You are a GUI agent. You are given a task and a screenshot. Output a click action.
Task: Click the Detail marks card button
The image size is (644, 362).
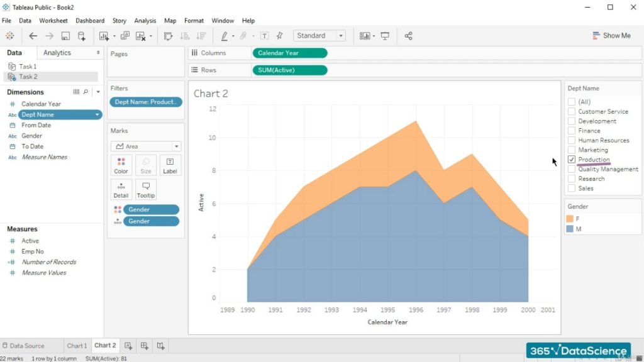tap(121, 190)
